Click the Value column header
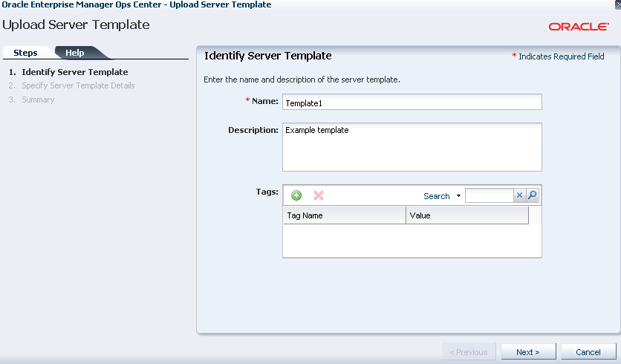This screenshot has height=364, width=621. [467, 215]
